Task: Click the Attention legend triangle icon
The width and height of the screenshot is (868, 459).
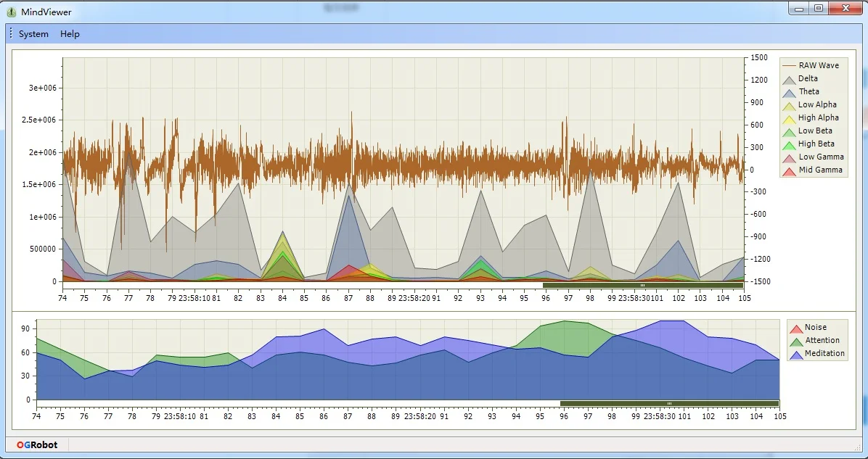Action: tap(796, 341)
